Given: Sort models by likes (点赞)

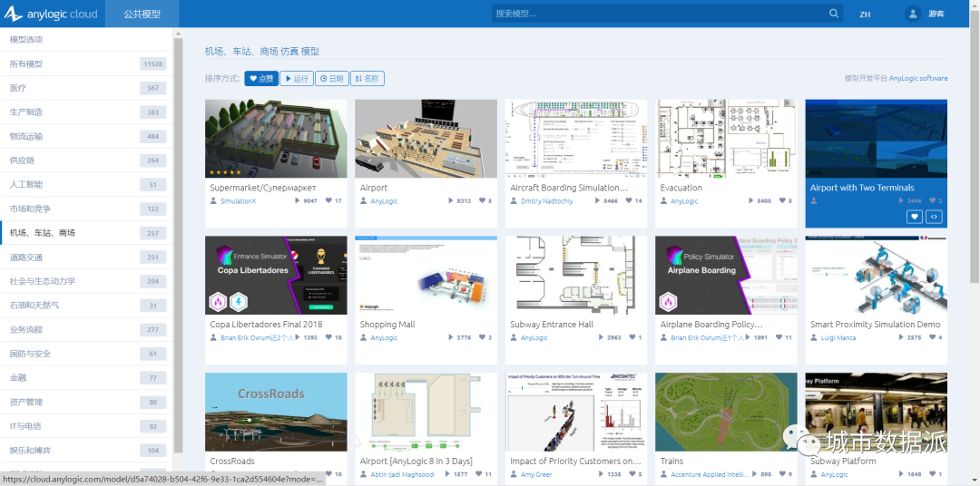Looking at the screenshot, I should [261, 79].
